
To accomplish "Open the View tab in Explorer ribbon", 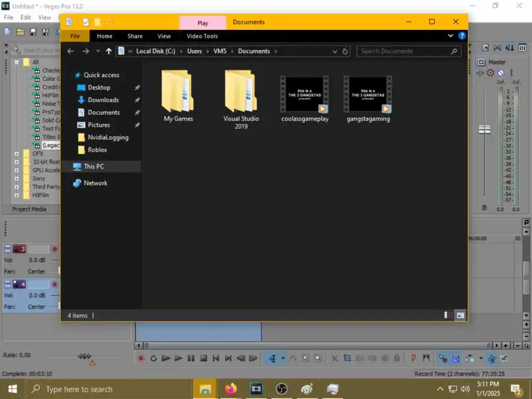I will tap(164, 36).
